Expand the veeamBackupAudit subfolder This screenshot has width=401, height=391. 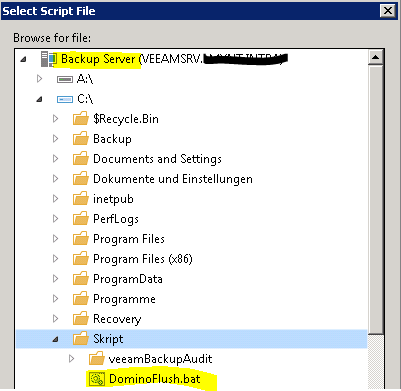click(x=71, y=359)
